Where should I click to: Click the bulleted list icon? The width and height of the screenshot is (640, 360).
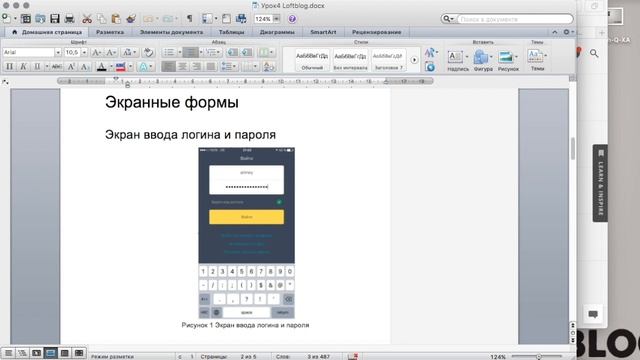pos(169,52)
